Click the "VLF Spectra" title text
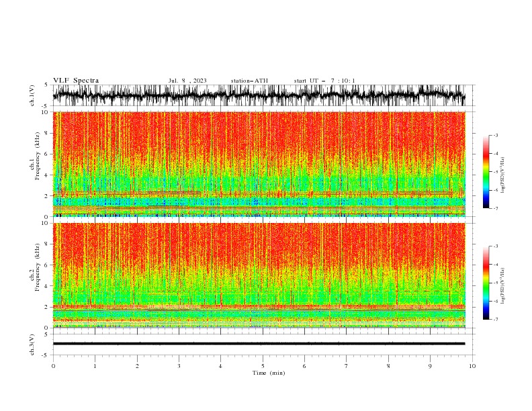This screenshot has width=532, height=411. click(76, 81)
